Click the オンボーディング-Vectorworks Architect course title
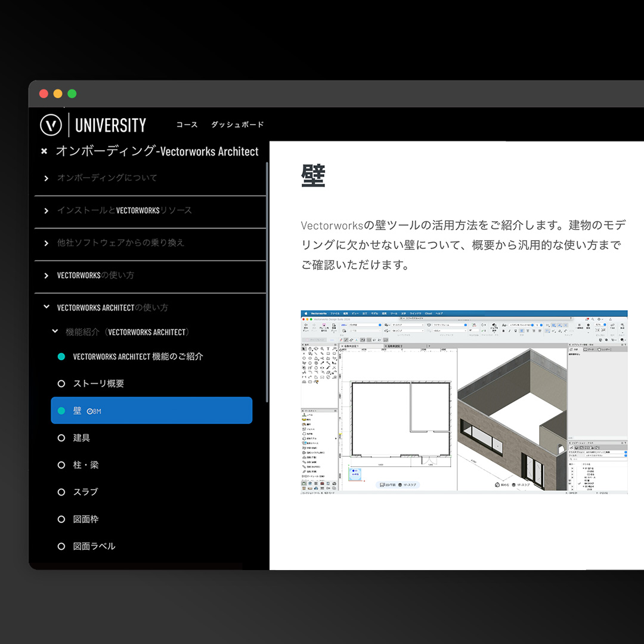This screenshot has height=644, width=644. pyautogui.click(x=157, y=151)
